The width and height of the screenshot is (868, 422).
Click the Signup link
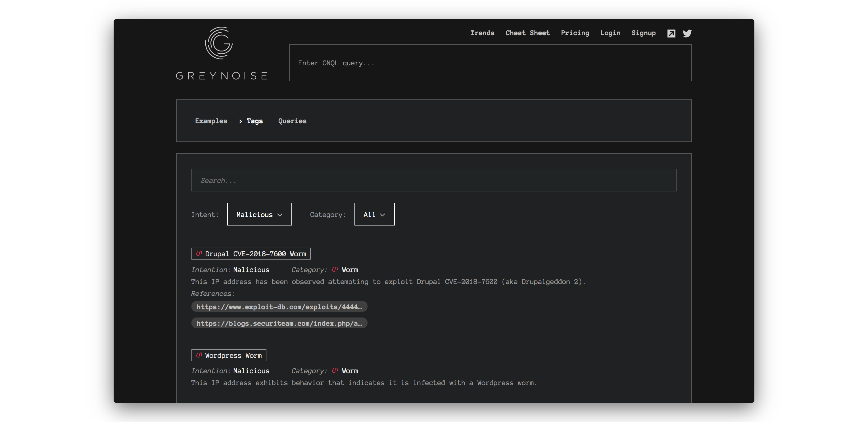[x=644, y=33]
